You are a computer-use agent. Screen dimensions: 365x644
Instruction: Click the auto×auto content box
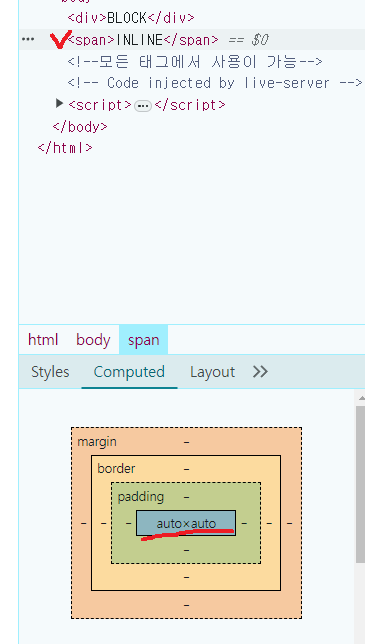186,523
